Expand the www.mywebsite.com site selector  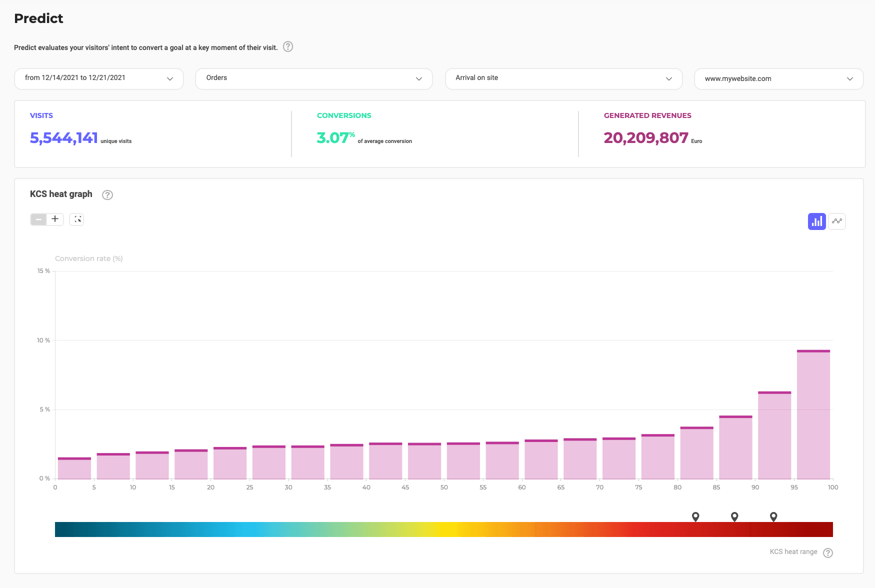pyautogui.click(x=778, y=78)
